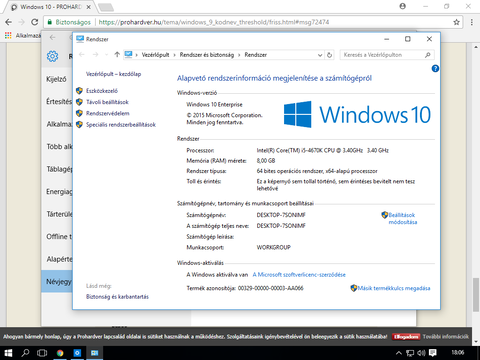Select Névjegy item in Settings sidebar
Image resolution: width=480 pixels, height=360 pixels.
click(57, 281)
